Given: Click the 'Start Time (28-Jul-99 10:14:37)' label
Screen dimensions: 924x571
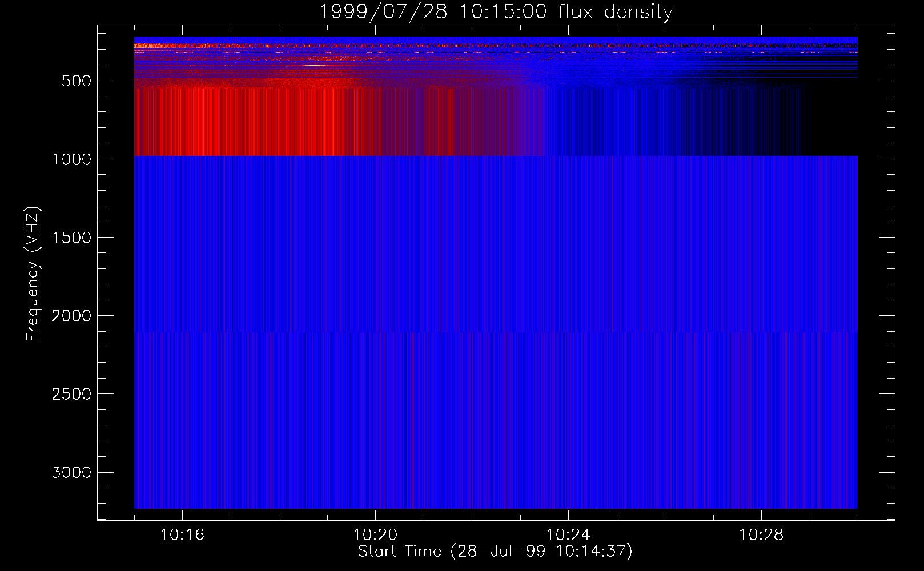Looking at the screenshot, I should (x=495, y=552).
